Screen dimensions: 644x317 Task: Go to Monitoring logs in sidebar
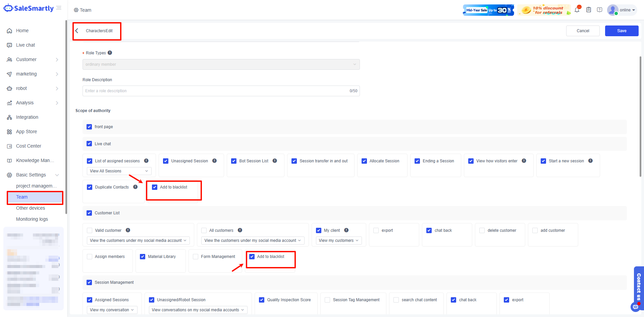coord(32,219)
